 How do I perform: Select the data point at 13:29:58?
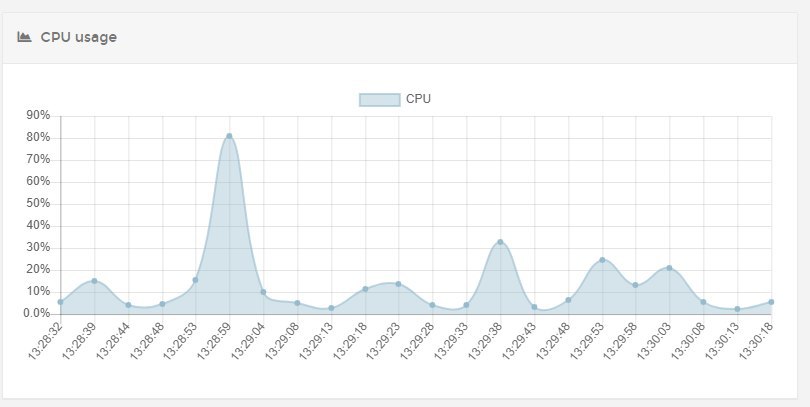(x=635, y=285)
